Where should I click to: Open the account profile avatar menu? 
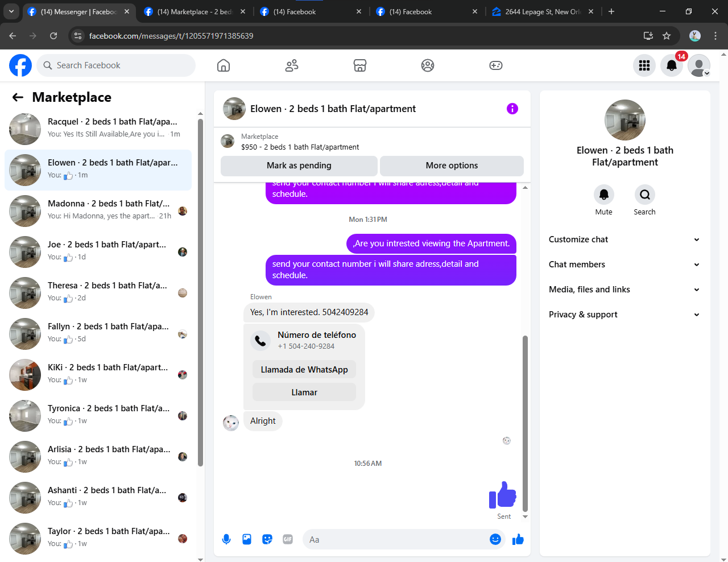tap(699, 65)
